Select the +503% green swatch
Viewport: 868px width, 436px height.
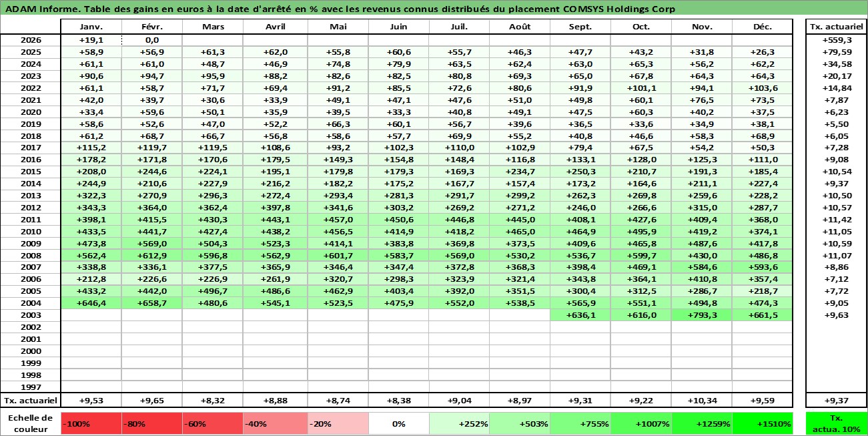519,423
